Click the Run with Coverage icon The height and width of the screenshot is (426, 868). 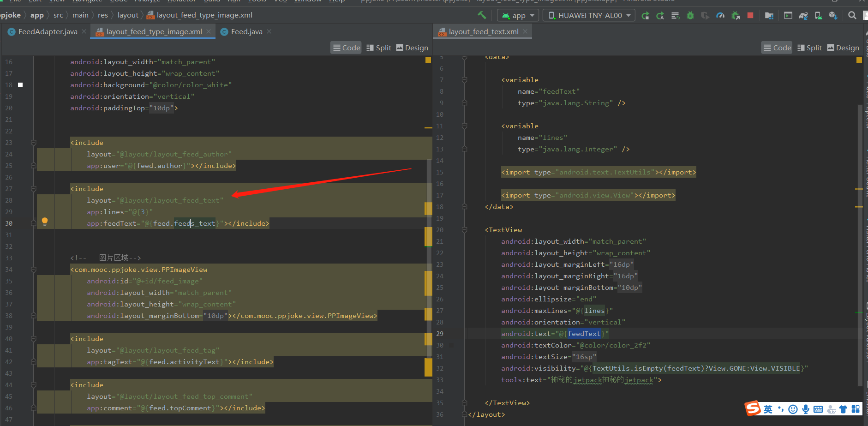click(x=705, y=16)
